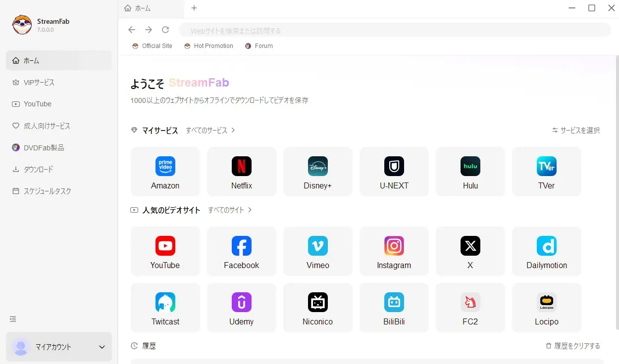Expand すべてのサイト for popular video sites
Screen dimensions: 619x364
(230, 210)
